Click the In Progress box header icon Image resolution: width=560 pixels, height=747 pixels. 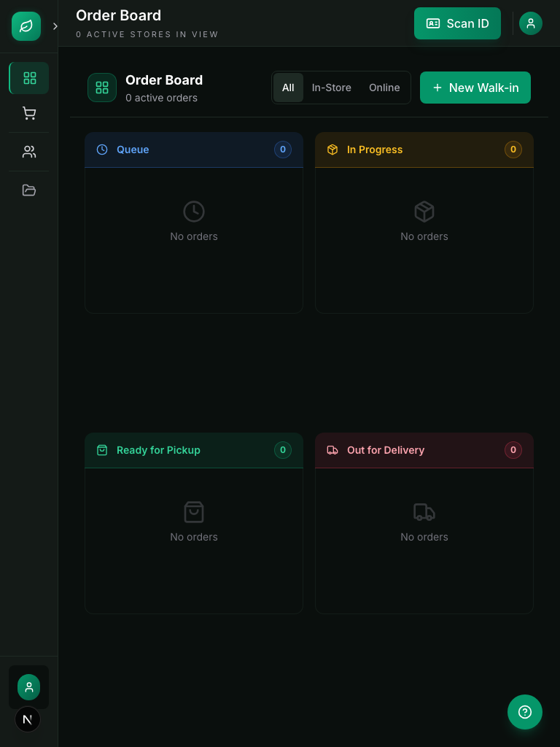pos(332,150)
